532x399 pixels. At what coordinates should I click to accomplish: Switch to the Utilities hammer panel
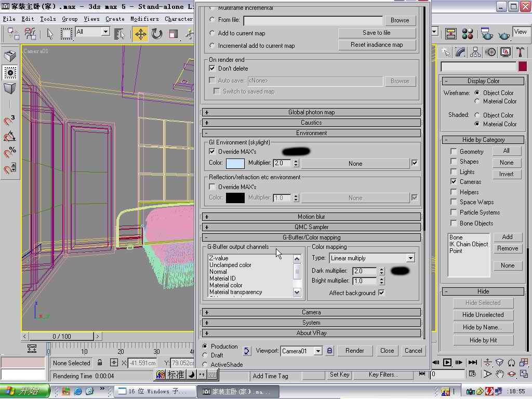tap(520, 52)
